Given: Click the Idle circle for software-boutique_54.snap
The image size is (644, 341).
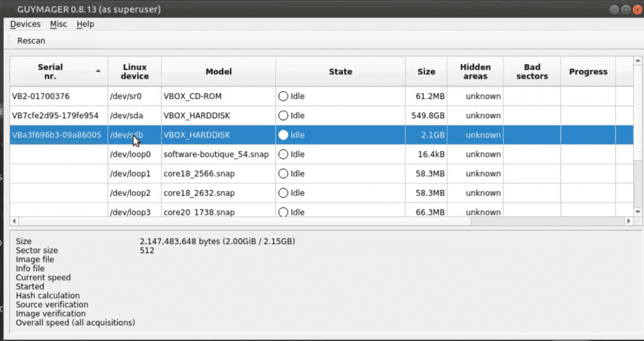Looking at the screenshot, I should click(283, 154).
